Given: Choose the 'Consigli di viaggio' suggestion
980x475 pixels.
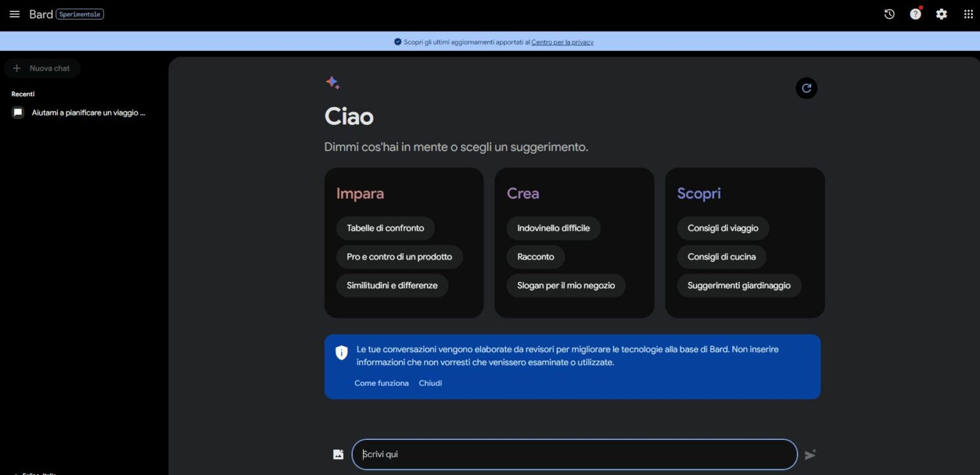Looking at the screenshot, I should (x=722, y=228).
